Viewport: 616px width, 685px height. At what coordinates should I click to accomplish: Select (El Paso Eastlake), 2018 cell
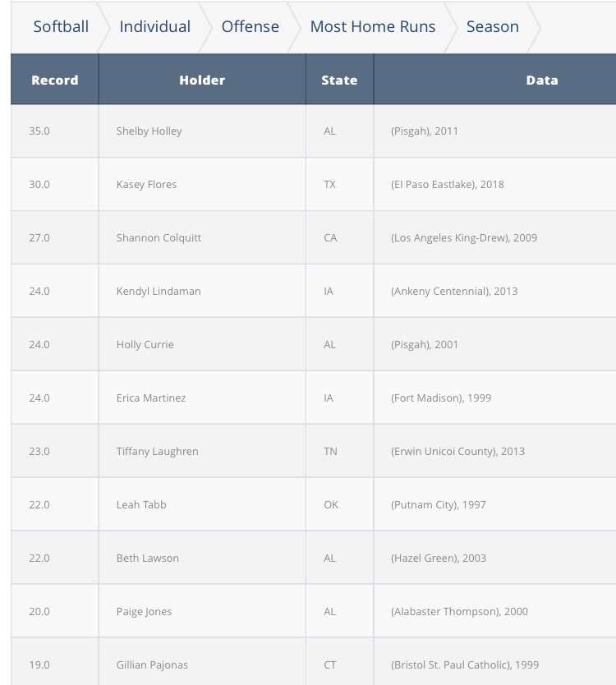495,184
